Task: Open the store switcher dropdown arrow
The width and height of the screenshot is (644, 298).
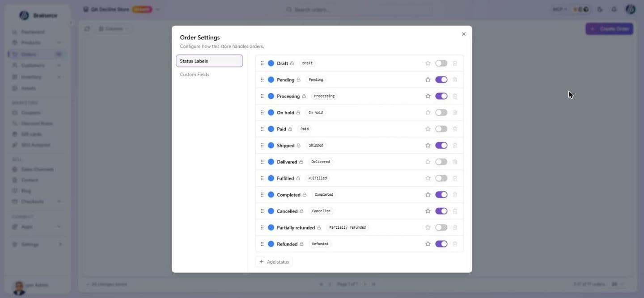Action: click(x=157, y=9)
